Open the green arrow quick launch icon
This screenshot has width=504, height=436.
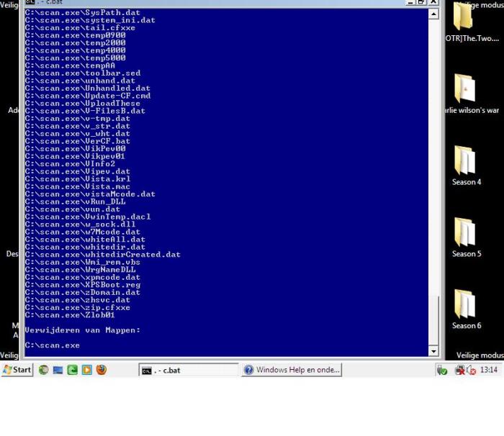coord(72,370)
